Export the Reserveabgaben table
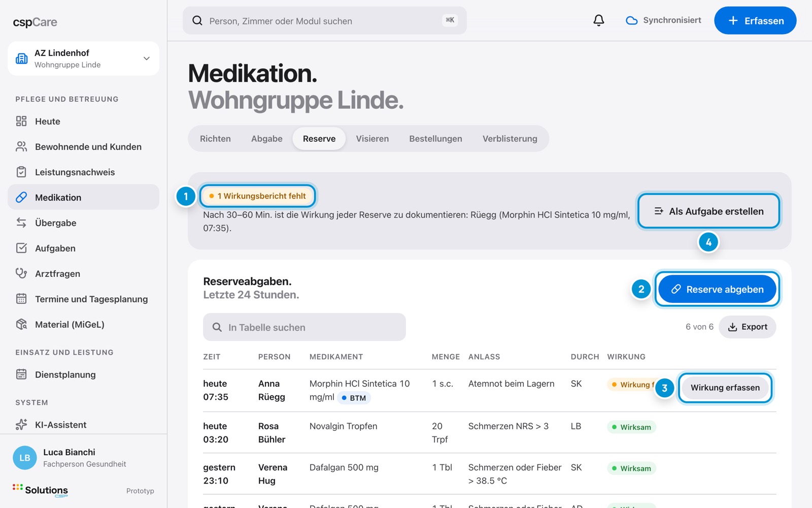The height and width of the screenshot is (508, 812). click(x=747, y=327)
